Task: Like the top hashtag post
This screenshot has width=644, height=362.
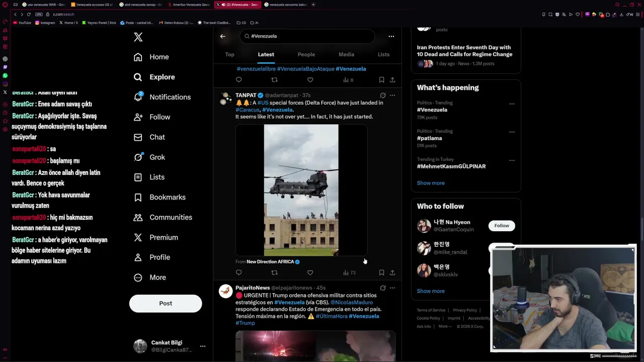Action: [x=310, y=79]
